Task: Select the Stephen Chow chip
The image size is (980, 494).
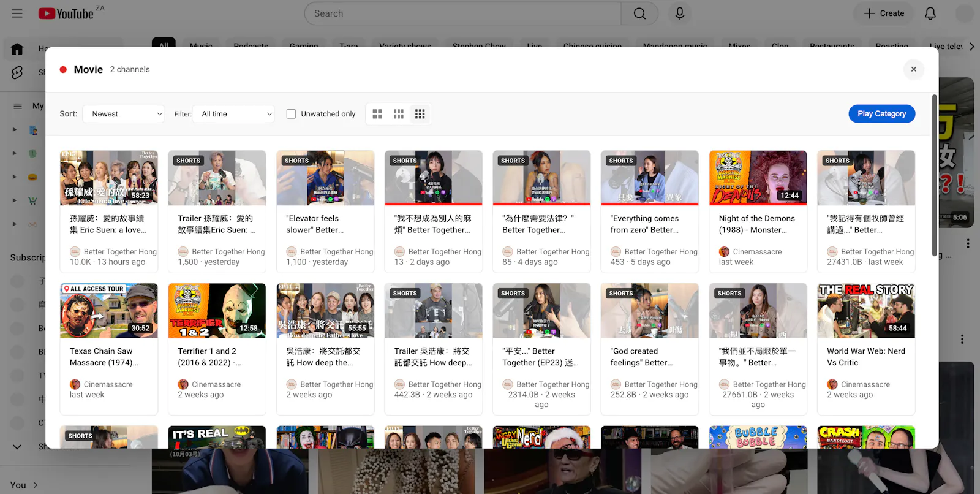Action: (x=479, y=46)
